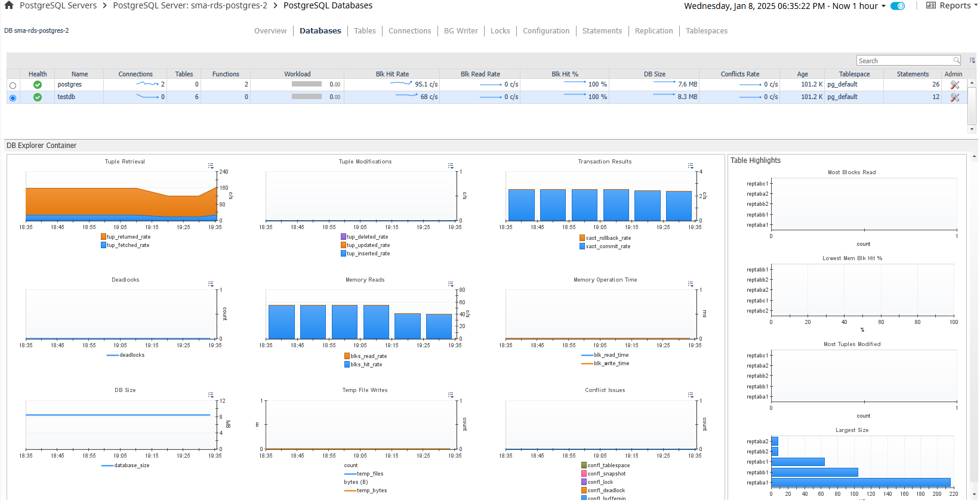Open Transaction Results chart options menu
This screenshot has height=503, width=980.
click(691, 166)
